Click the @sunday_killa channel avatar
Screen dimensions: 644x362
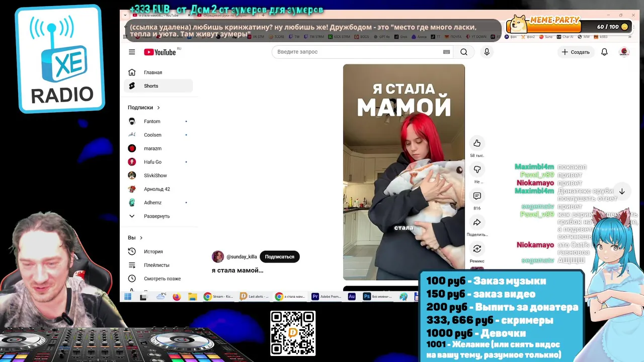(x=218, y=256)
